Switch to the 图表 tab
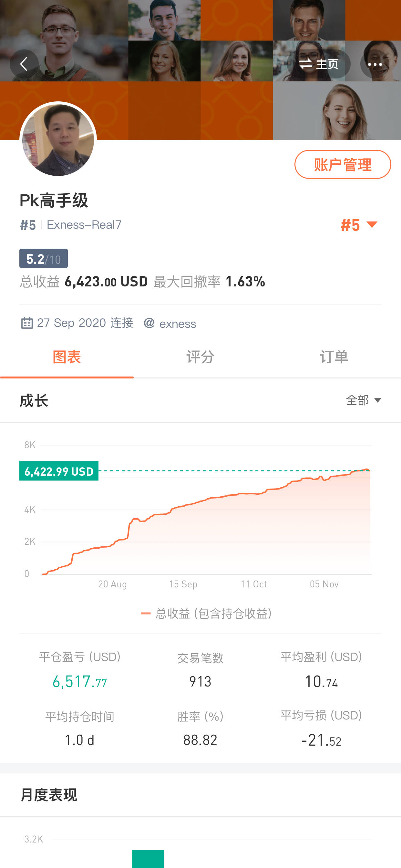 (x=67, y=357)
